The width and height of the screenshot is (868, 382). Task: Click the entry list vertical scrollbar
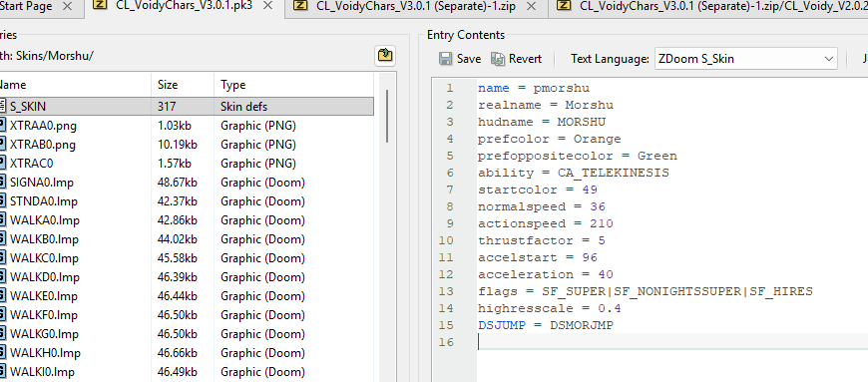(x=387, y=117)
